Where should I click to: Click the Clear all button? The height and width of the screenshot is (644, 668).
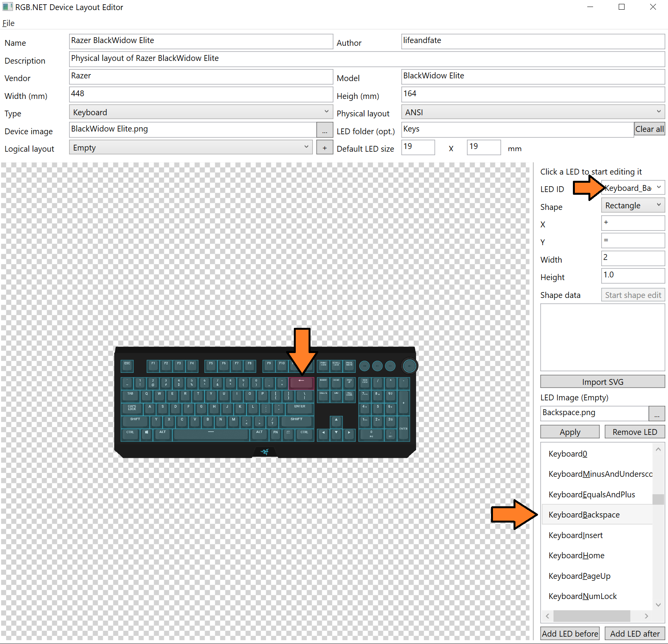coord(649,129)
